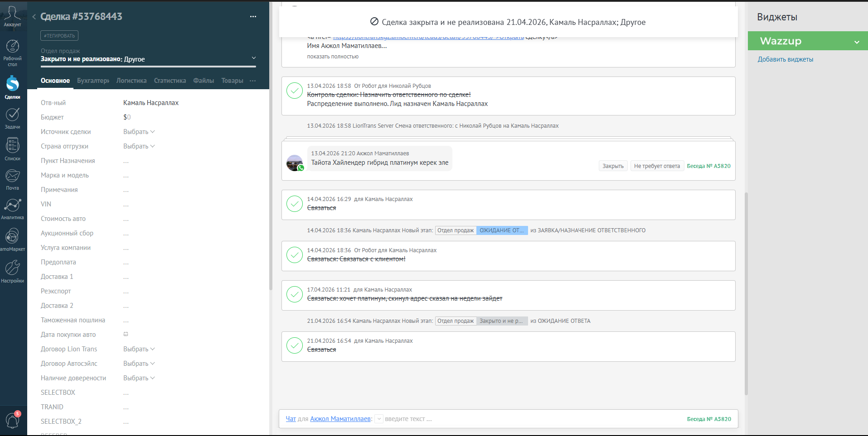Click Отв-ный value Камаль Насраллах
The image size is (868, 436).
[151, 103]
